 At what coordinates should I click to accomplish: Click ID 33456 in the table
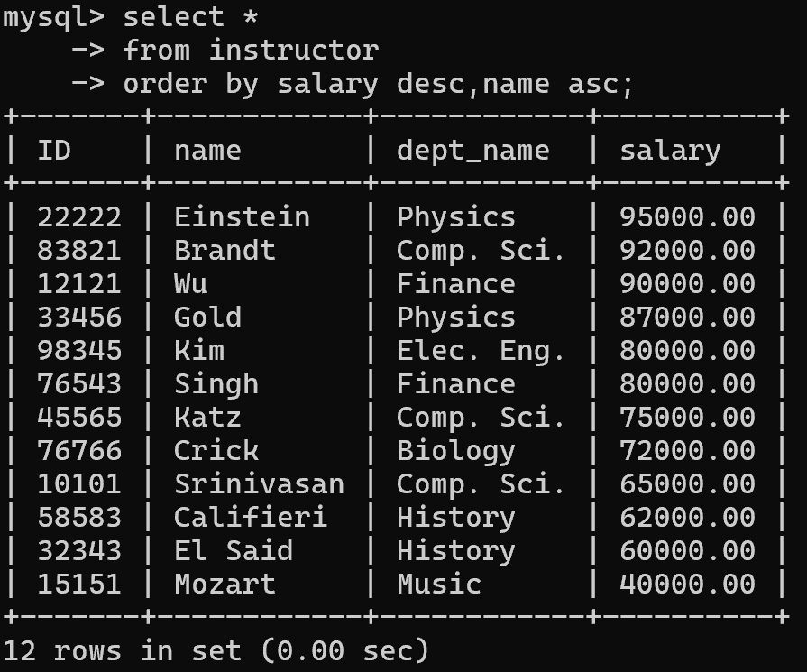[x=78, y=317]
